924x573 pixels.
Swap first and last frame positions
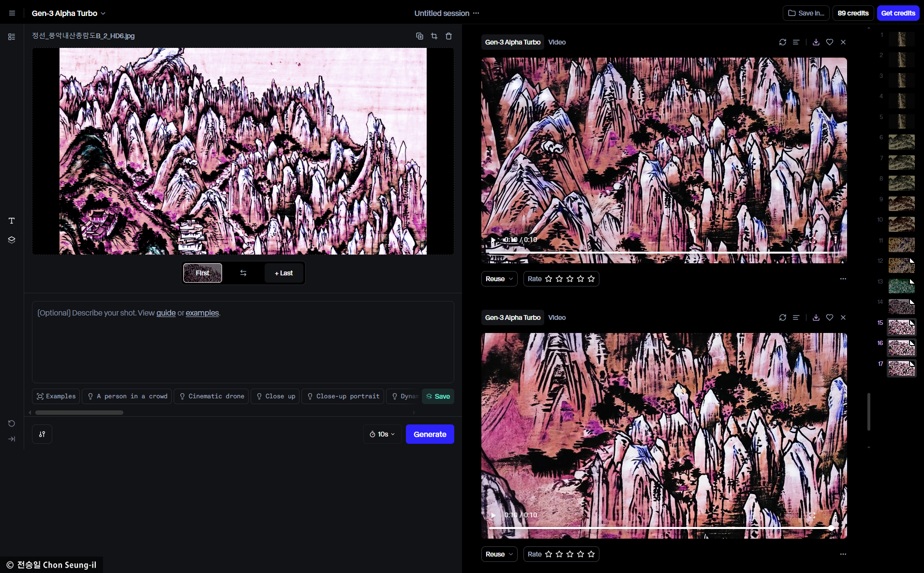click(243, 273)
